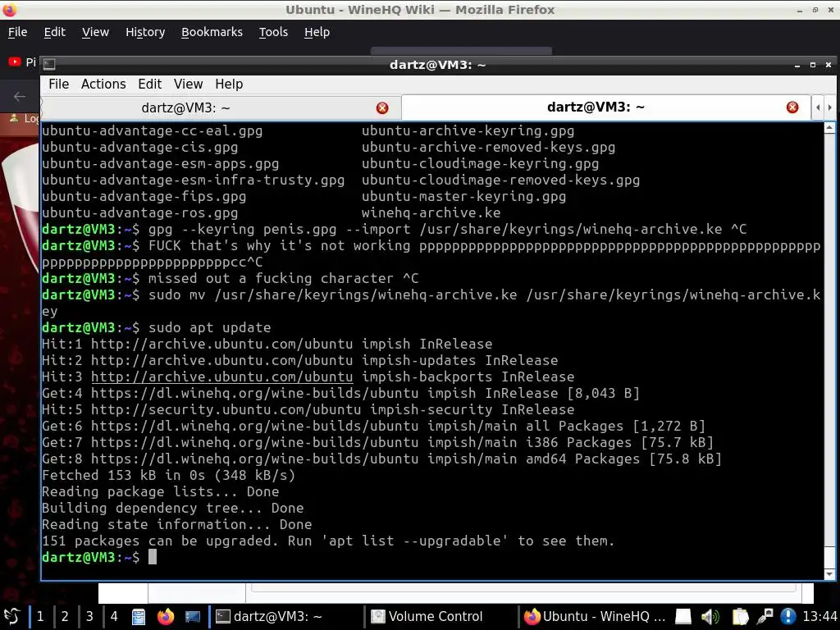Open the terminal's Help menu
Viewport: 840px width, 630px height.
[229, 84]
